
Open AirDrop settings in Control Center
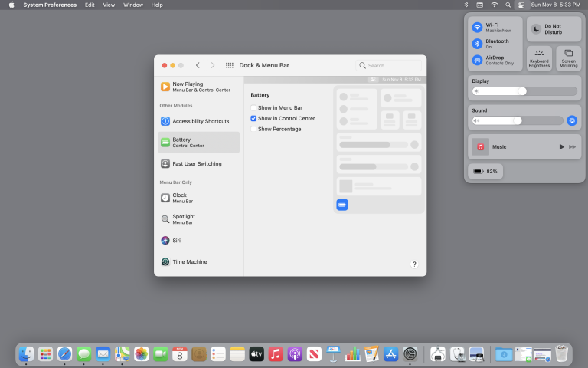[477, 60]
